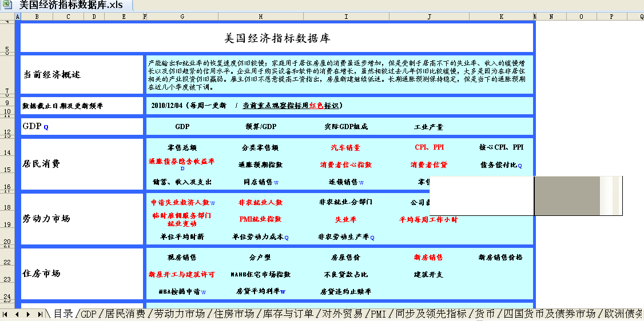Open the 现房销售 link

182,258
